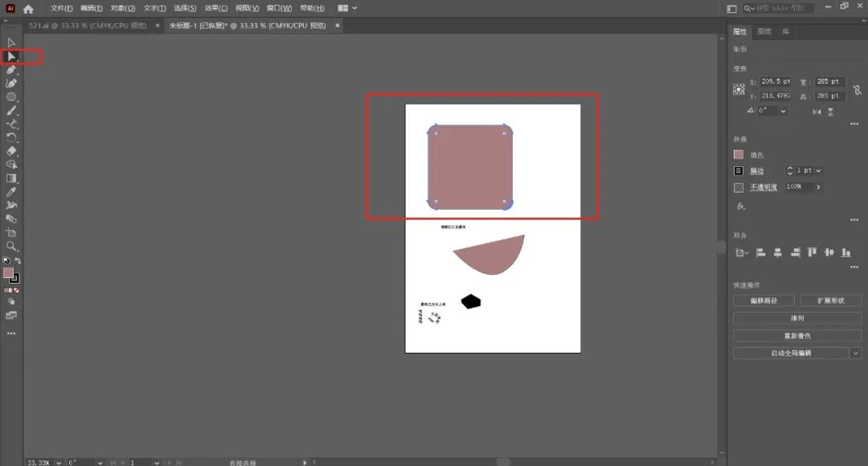The height and width of the screenshot is (466, 868).
Task: Switch to the 图层 panel tab
Action: click(x=764, y=31)
